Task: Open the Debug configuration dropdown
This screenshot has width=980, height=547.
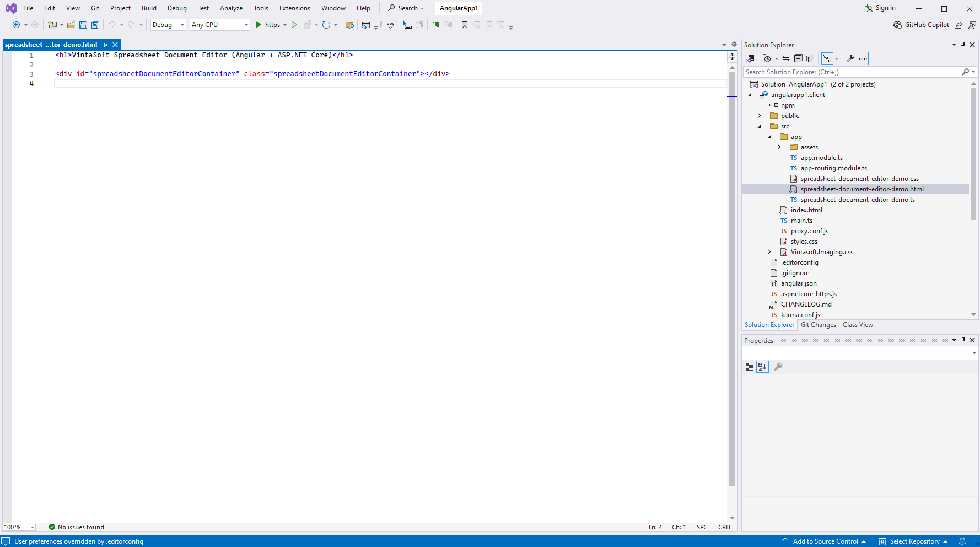Action: 168,25
